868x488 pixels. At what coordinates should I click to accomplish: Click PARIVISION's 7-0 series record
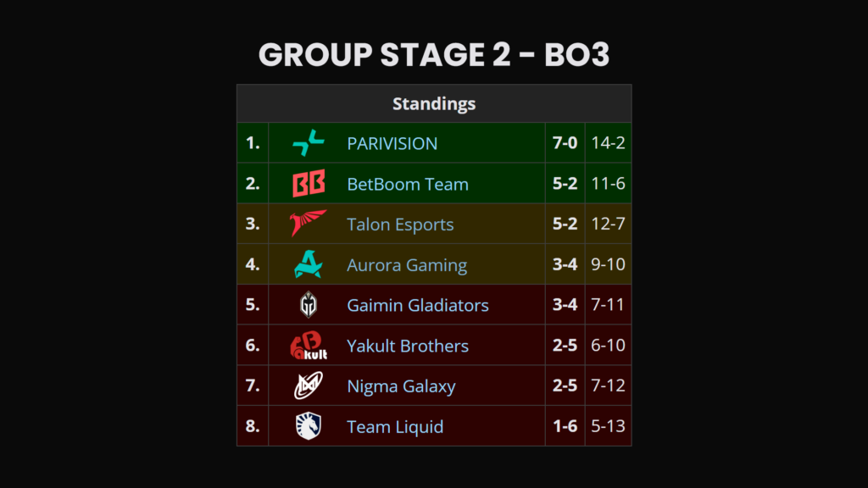[565, 143]
